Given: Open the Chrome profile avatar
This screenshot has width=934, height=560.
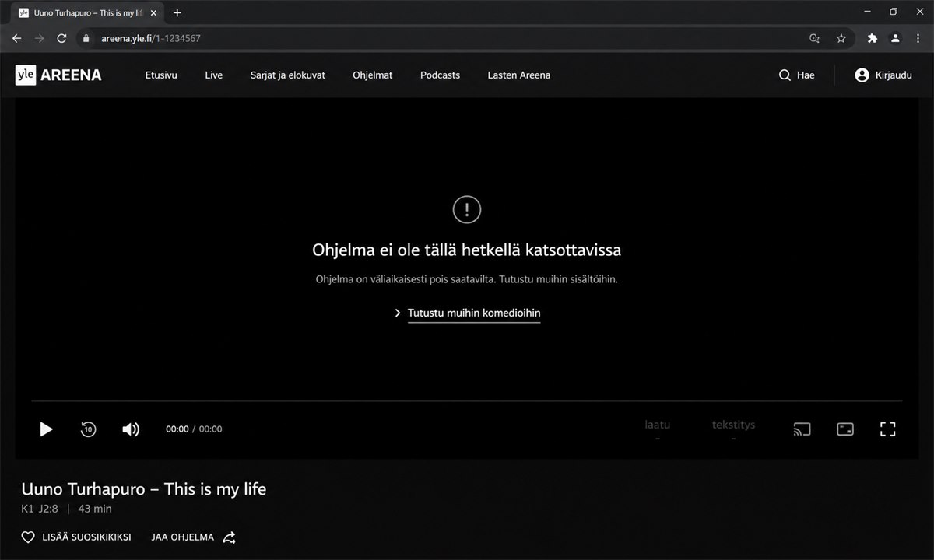Looking at the screenshot, I should click(896, 38).
